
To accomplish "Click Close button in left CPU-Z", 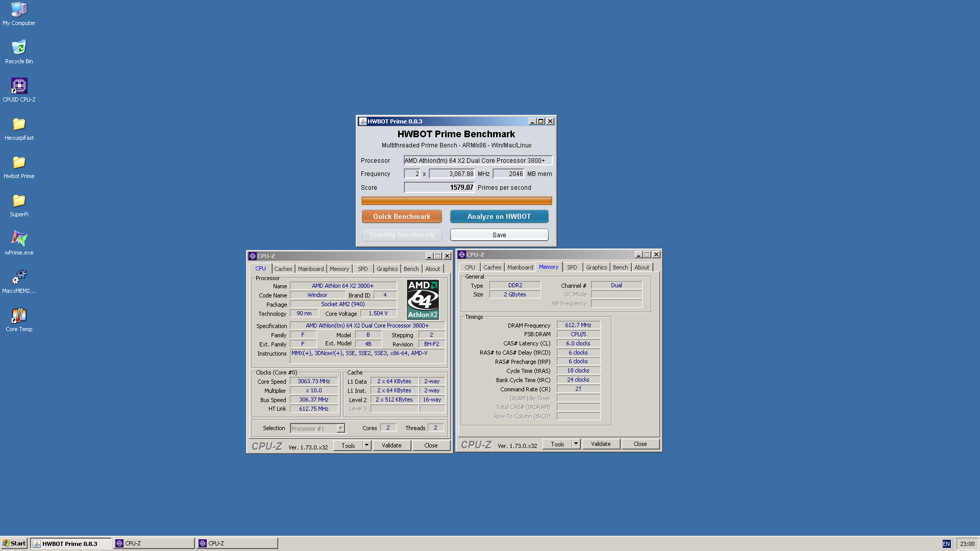I will 431,445.
